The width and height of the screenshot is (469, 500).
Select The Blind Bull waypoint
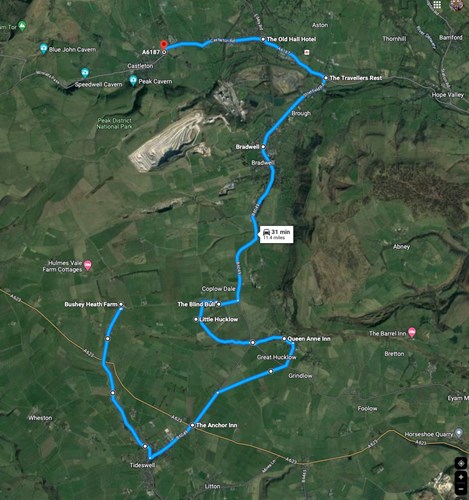point(219,304)
